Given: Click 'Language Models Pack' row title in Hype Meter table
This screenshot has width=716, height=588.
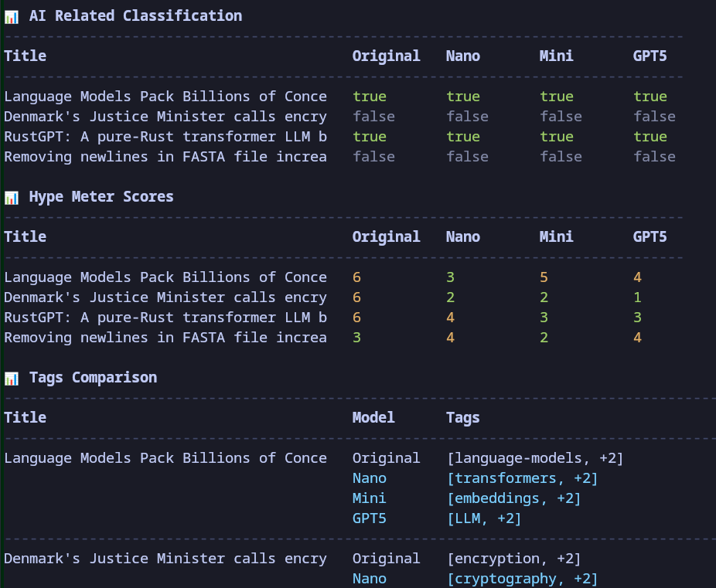Looking at the screenshot, I should 165,277.
